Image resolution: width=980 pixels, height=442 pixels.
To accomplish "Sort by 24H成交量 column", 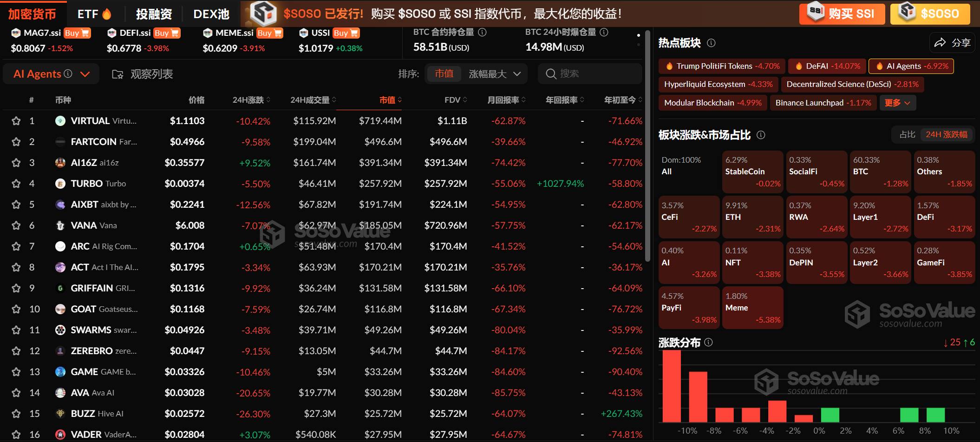I will (313, 100).
